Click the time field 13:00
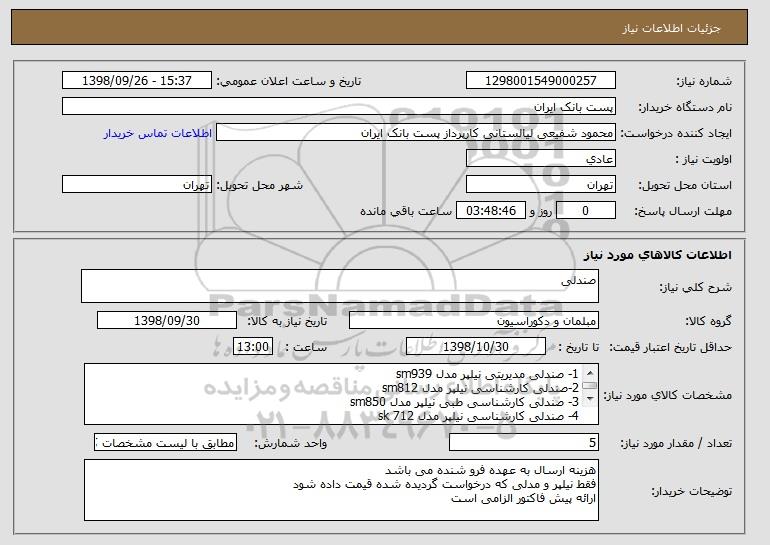 253,347
